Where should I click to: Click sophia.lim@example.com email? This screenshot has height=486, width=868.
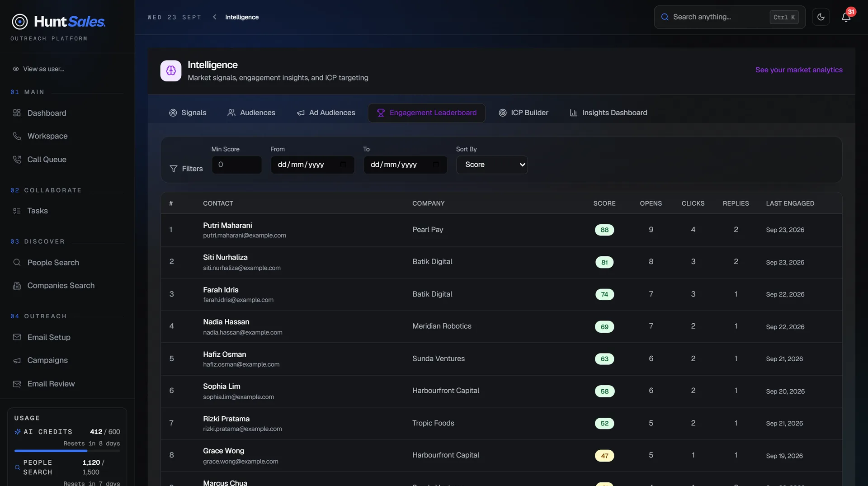click(238, 397)
